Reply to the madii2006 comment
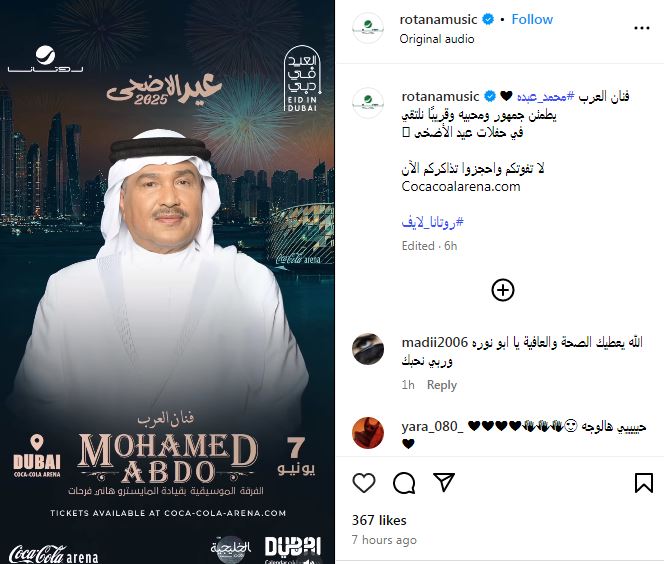664x564 pixels. click(x=442, y=385)
